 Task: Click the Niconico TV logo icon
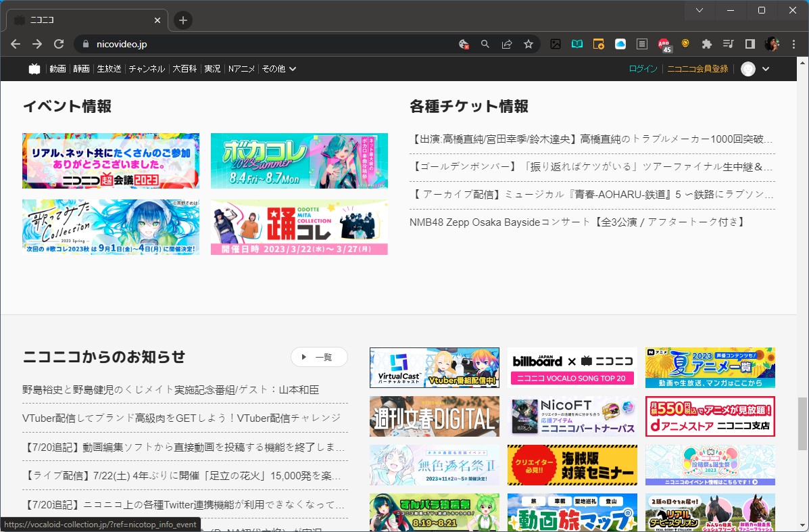[34, 69]
